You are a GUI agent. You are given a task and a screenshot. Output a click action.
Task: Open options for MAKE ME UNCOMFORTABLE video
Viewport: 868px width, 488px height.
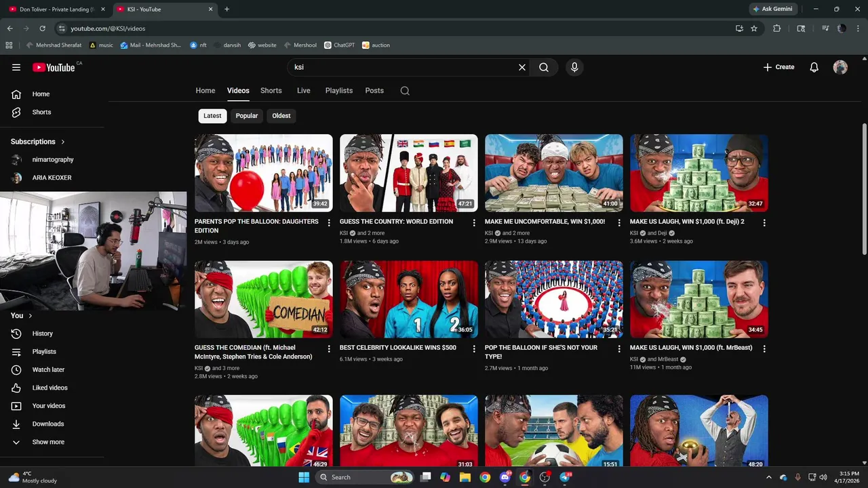[x=619, y=223]
